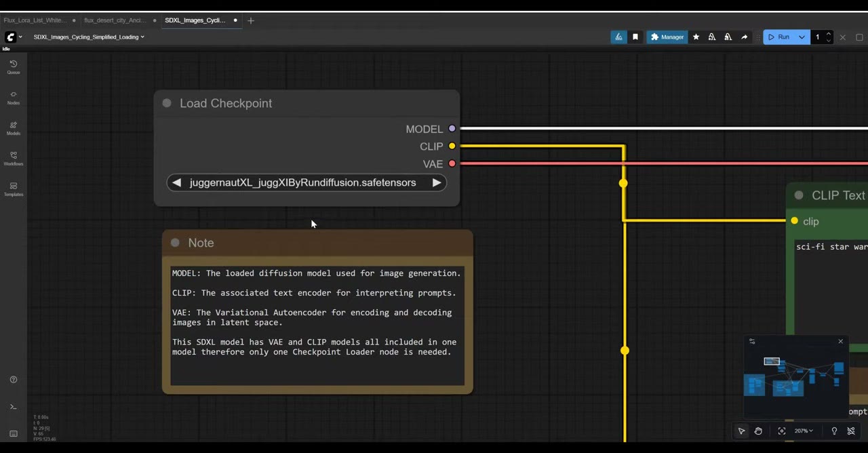Toggle the console terminal icon
868x453 pixels.
(13, 407)
